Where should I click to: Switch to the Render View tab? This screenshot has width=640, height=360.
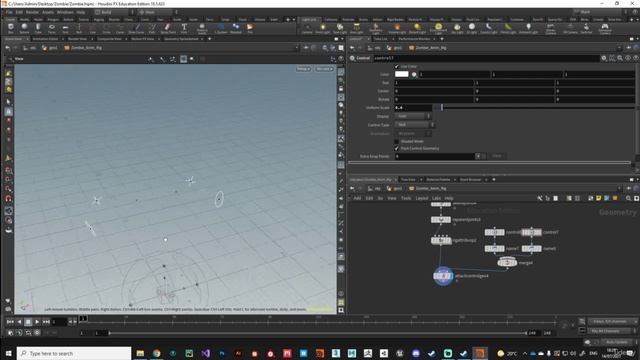tap(77, 39)
